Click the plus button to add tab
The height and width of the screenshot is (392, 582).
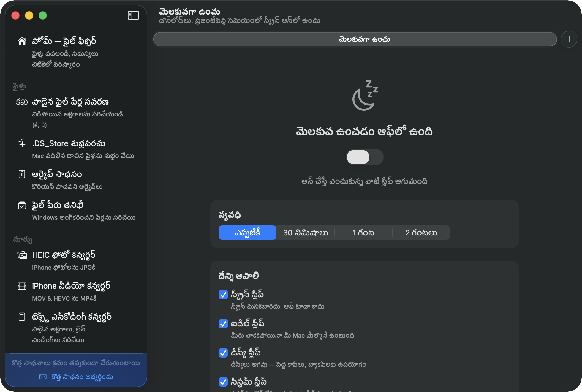click(x=569, y=39)
